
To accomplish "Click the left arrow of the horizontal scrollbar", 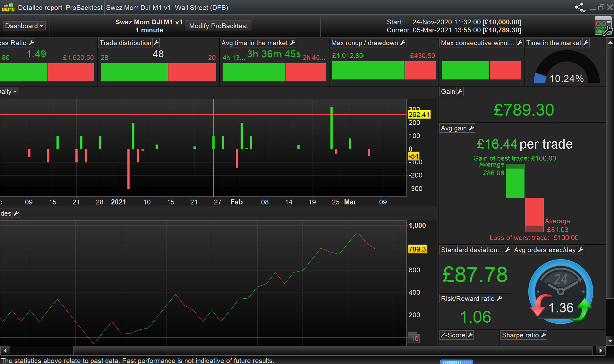I will [5, 351].
